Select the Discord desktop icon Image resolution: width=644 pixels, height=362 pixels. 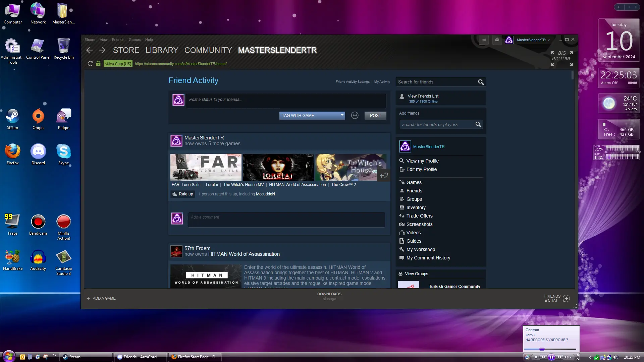[x=38, y=155]
